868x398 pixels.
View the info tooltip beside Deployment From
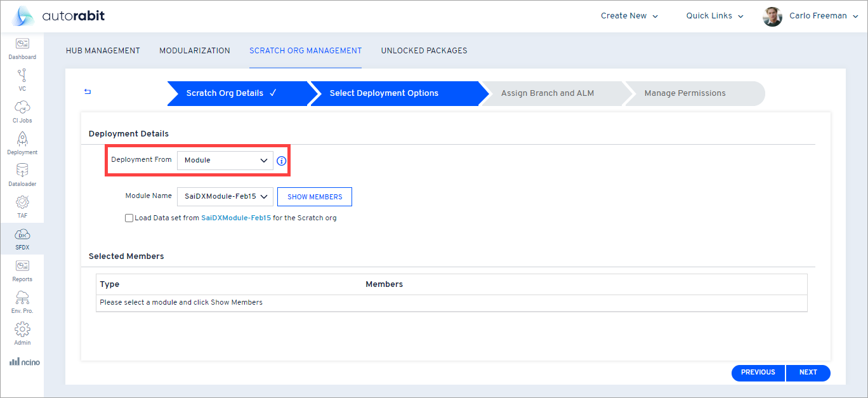pyautogui.click(x=281, y=161)
